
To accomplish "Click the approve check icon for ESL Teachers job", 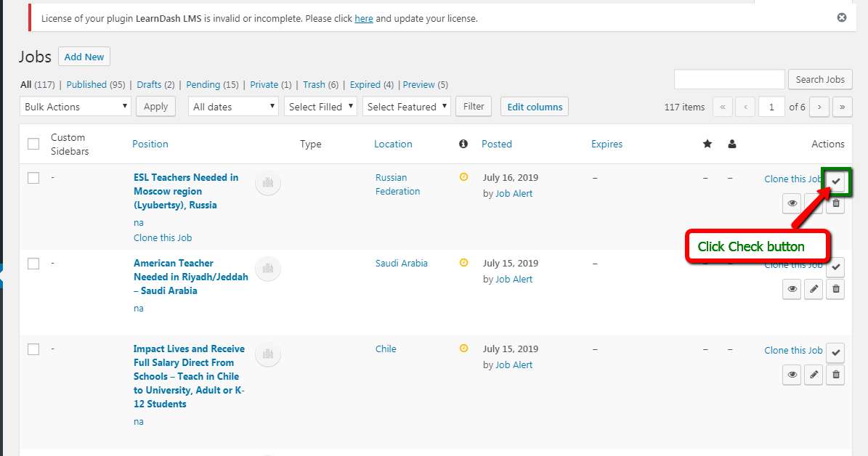I will [836, 181].
